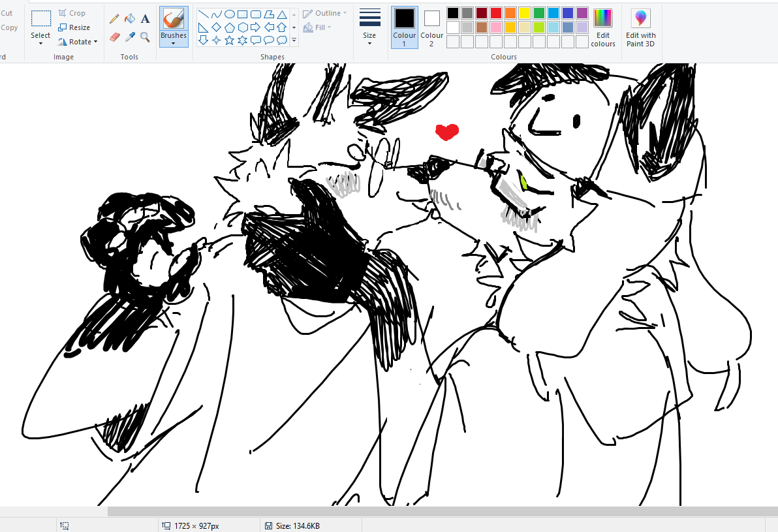778x532 pixels.
Task: Select the Up arrow shape
Action: point(282,27)
